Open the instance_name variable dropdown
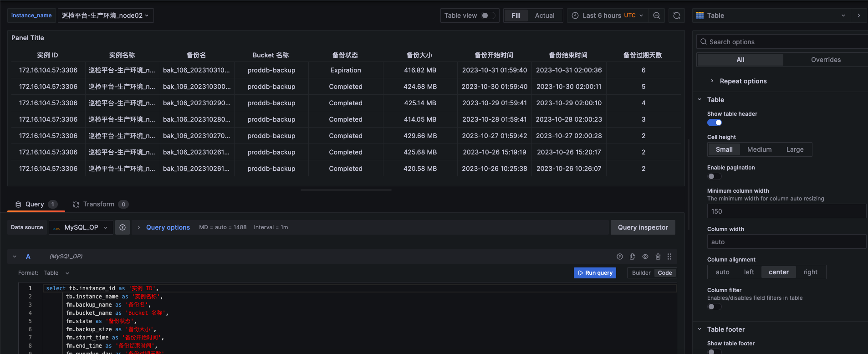Screen dimensions: 868x354 point(105,15)
